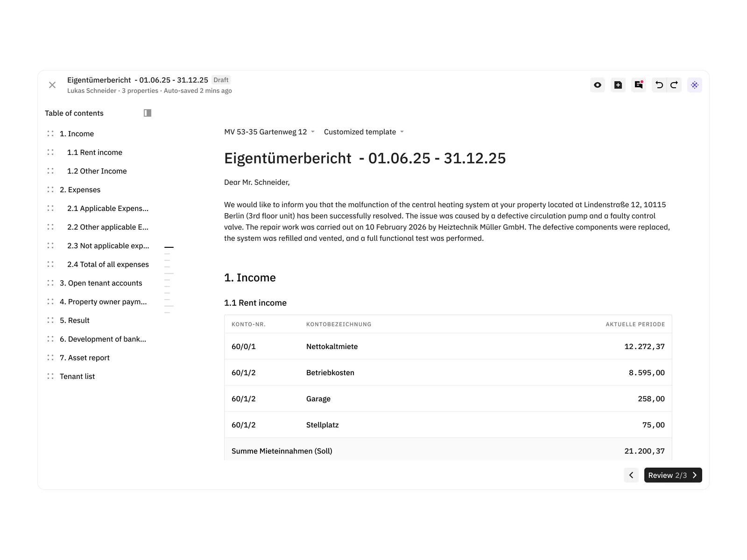Click the Betriebkosten account label

(x=330, y=373)
